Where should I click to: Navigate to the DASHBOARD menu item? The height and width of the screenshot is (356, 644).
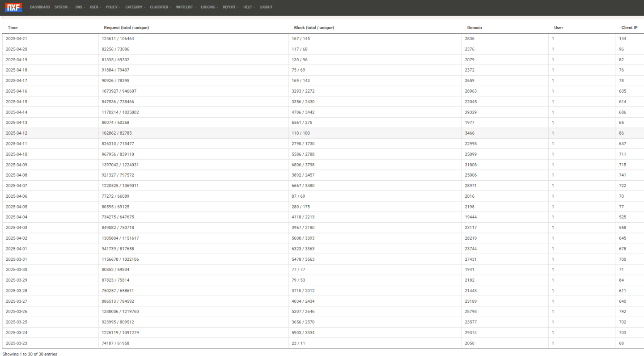pyautogui.click(x=40, y=7)
